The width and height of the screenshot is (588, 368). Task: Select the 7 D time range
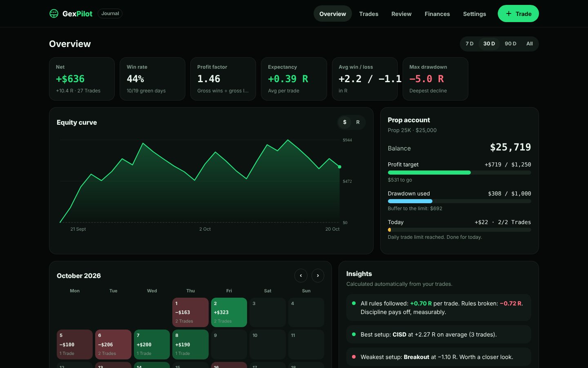pyautogui.click(x=470, y=44)
